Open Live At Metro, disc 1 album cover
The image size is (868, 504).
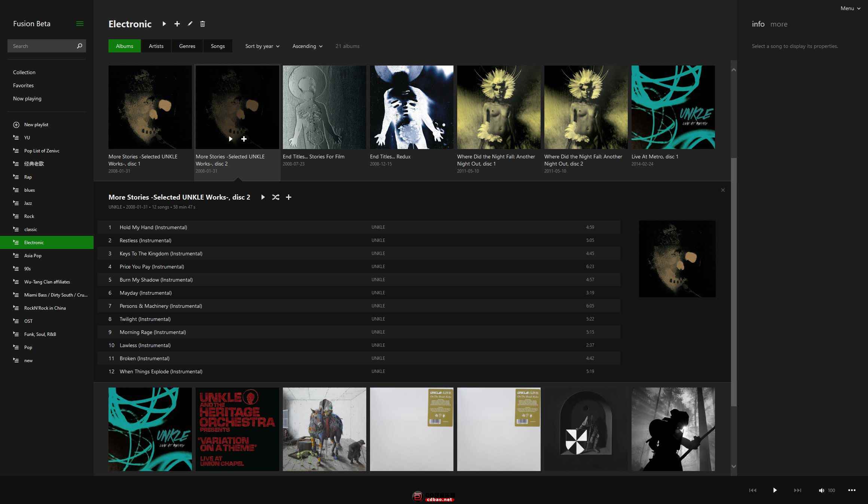(x=673, y=107)
